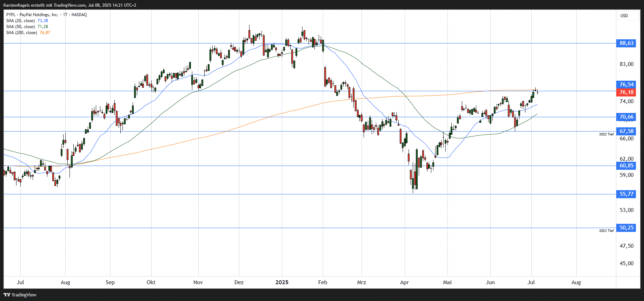The height and width of the screenshot is (301, 644).
Task: Select the SMA (200, close) indicator legend
Action: [28, 33]
